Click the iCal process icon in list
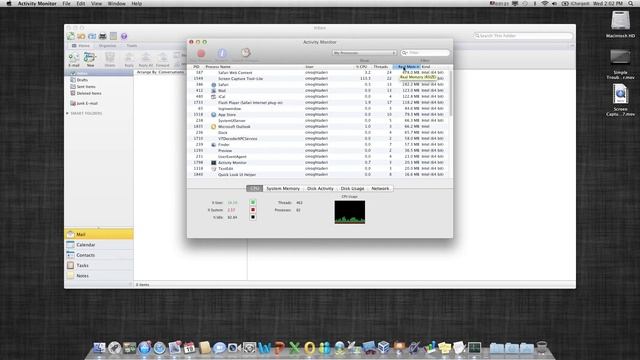 (213, 97)
